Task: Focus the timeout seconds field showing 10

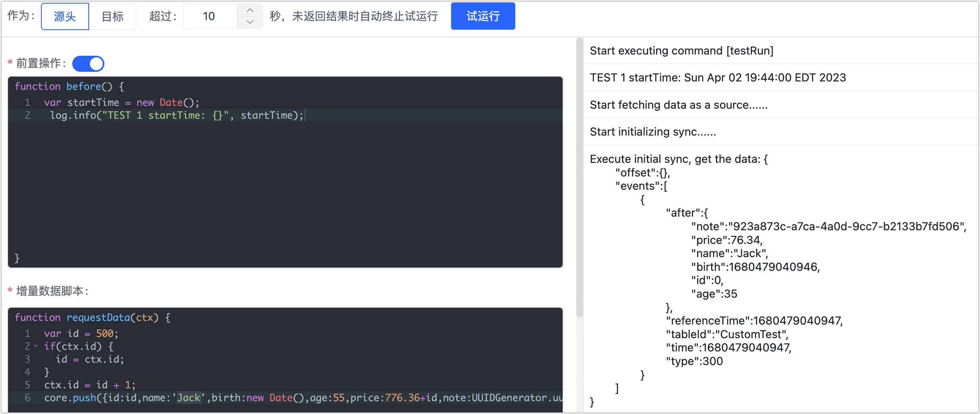Action: tap(210, 16)
